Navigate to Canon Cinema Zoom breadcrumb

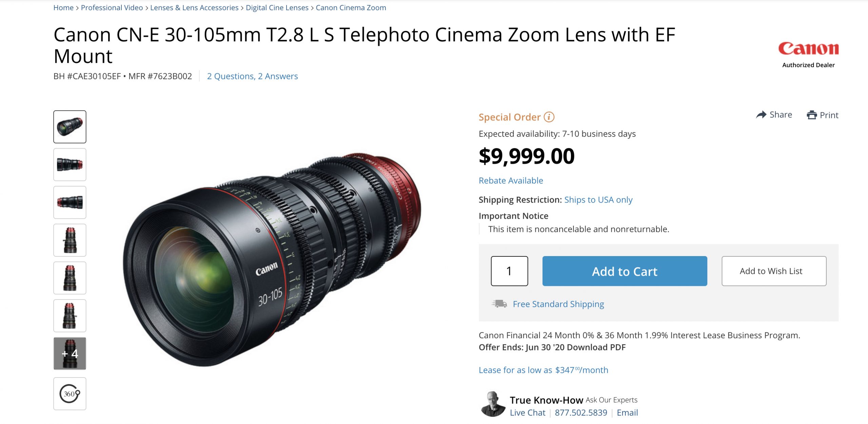pos(350,7)
